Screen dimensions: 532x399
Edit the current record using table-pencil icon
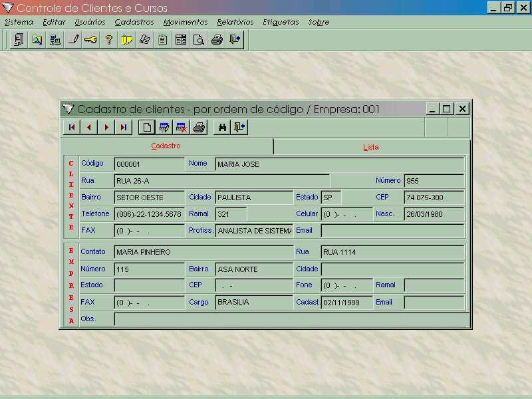coord(164,128)
